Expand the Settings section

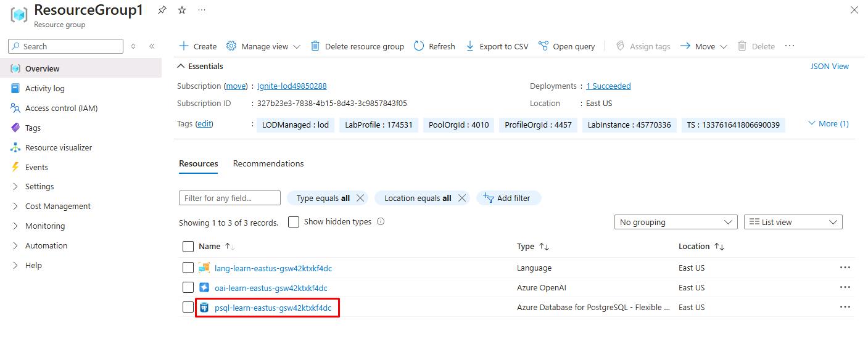click(x=39, y=186)
